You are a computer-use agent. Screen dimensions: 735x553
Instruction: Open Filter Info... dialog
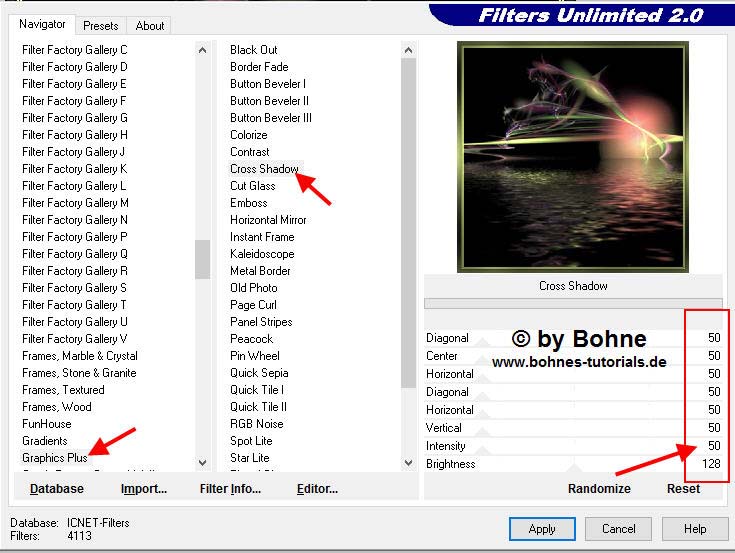click(x=230, y=489)
